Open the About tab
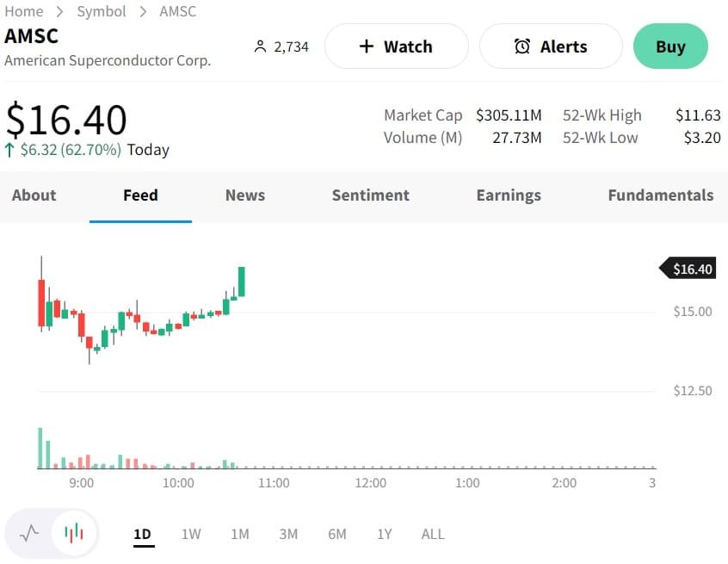The height and width of the screenshot is (564, 728). click(34, 195)
